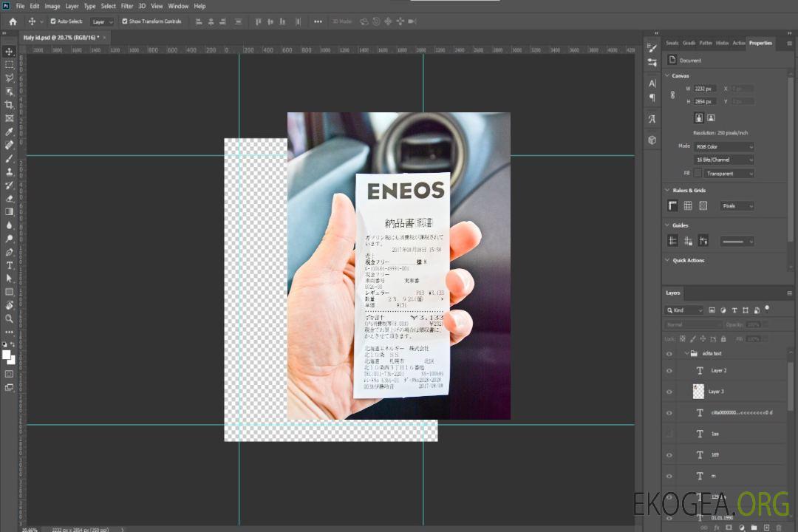The width and height of the screenshot is (798, 532).
Task: Select the Hand tool
Action: [x=9, y=305]
